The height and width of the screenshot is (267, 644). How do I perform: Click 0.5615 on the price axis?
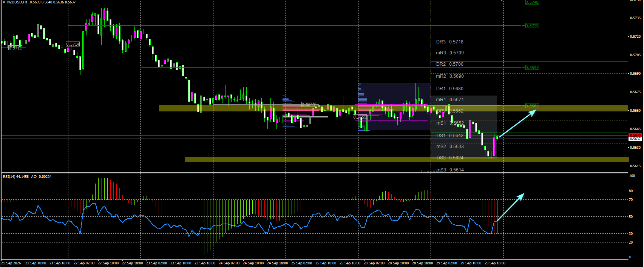[x=635, y=166]
